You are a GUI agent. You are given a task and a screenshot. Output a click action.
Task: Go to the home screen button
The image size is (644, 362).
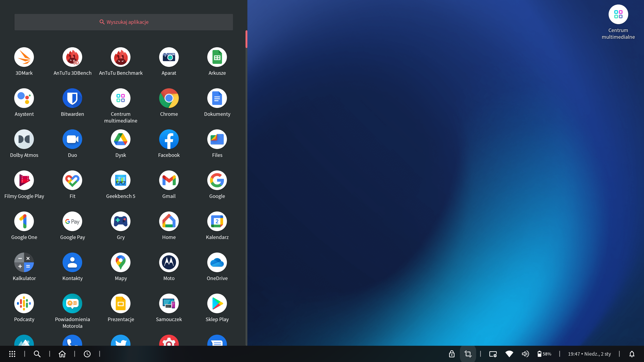(62, 354)
